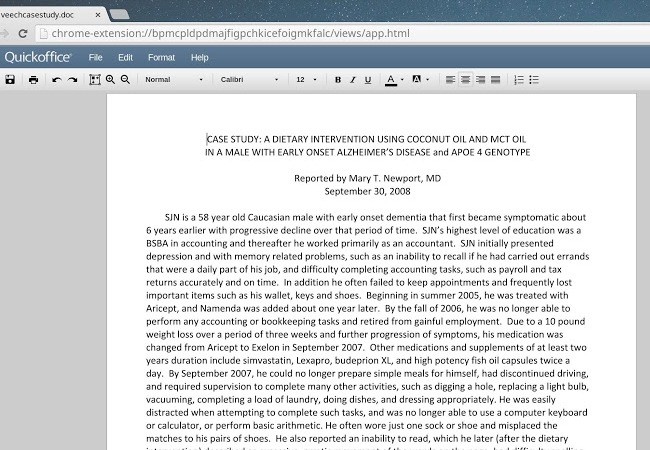The width and height of the screenshot is (650, 450).
Task: Undo the last edit
Action: (57, 80)
